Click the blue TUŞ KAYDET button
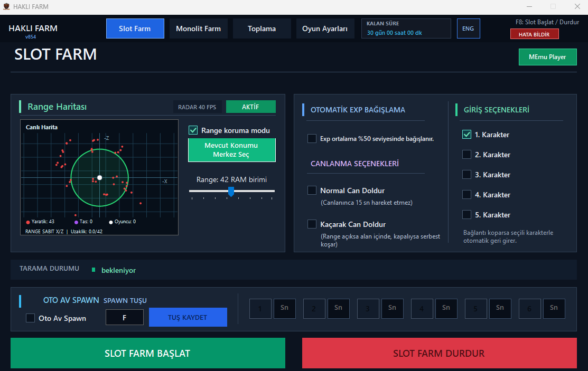Image resolution: width=588 pixels, height=371 pixels. pyautogui.click(x=188, y=317)
